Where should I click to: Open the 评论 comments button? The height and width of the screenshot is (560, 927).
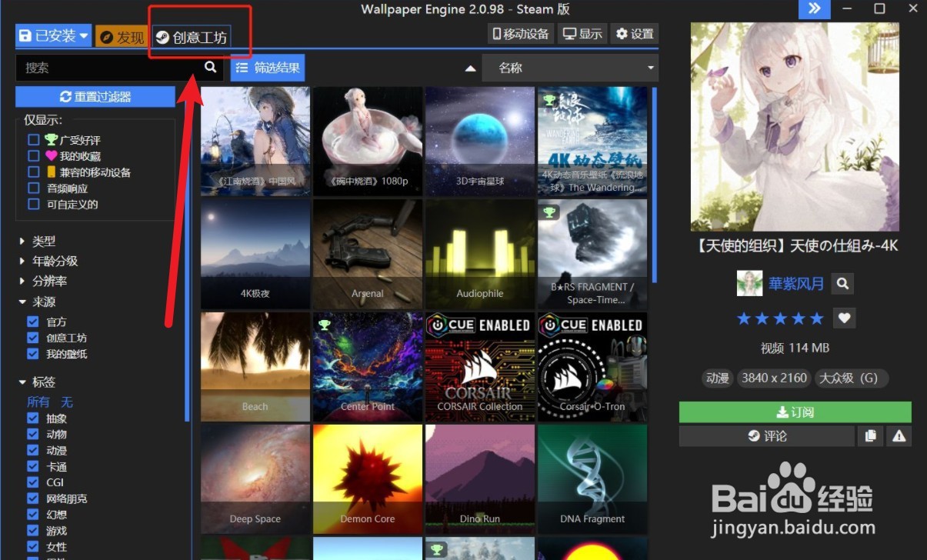767,436
